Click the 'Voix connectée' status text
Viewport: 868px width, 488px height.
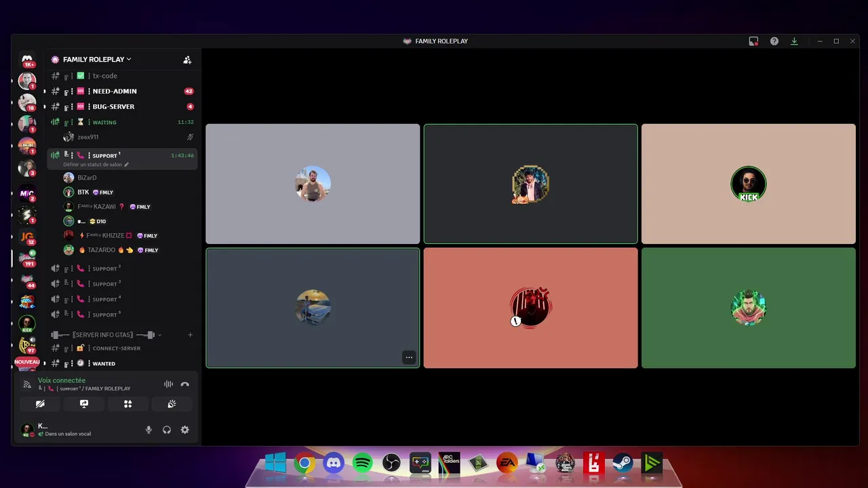(x=62, y=380)
